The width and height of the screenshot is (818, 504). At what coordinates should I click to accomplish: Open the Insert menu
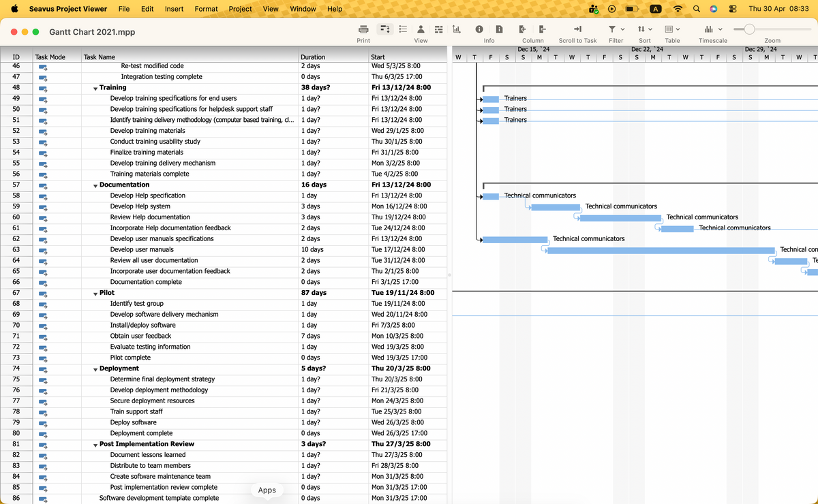[x=174, y=9]
